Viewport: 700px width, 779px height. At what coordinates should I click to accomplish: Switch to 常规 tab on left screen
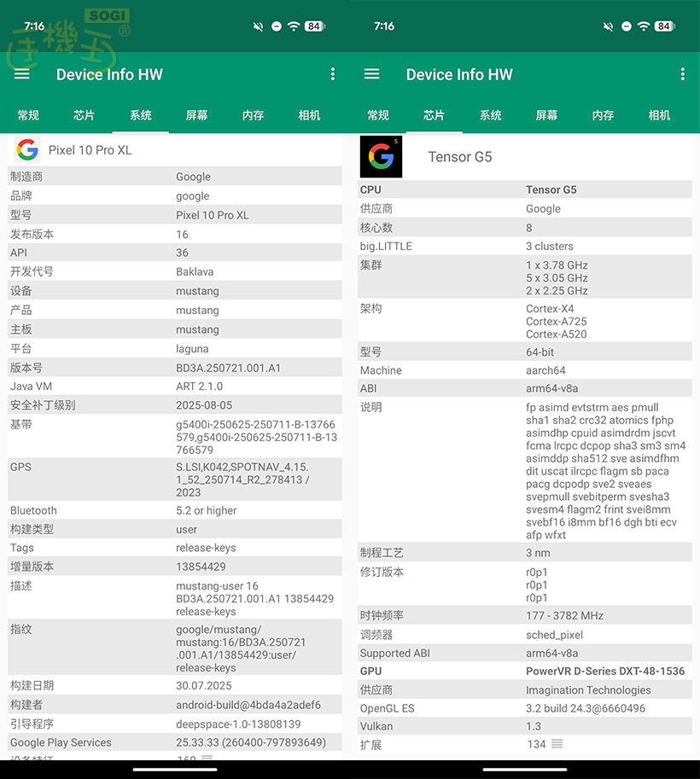pyautogui.click(x=28, y=115)
